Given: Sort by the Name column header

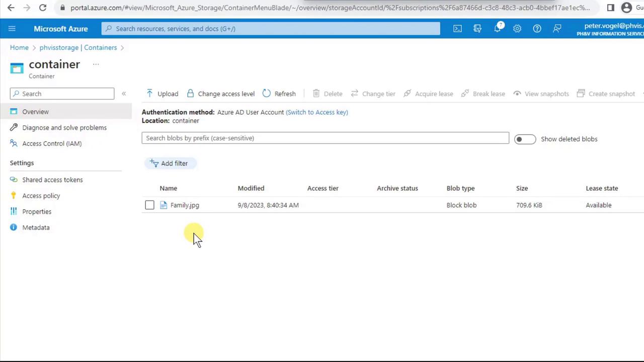Looking at the screenshot, I should (169, 188).
